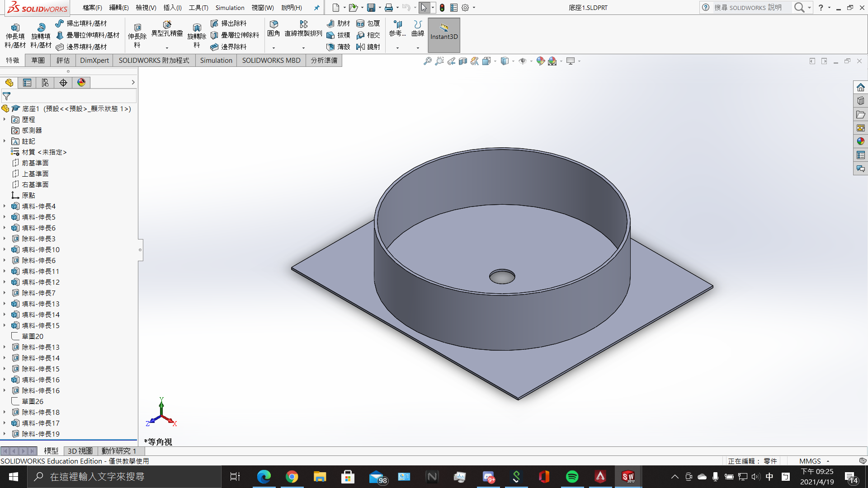This screenshot has height=488, width=868.
Task: Open the 工具(T) menu
Action: coord(198,8)
